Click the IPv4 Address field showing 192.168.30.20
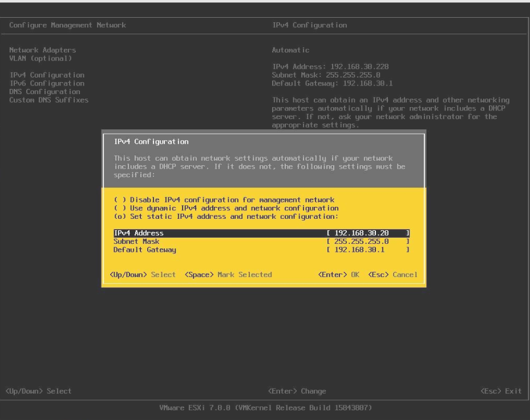This screenshot has height=420, width=530. (368, 233)
